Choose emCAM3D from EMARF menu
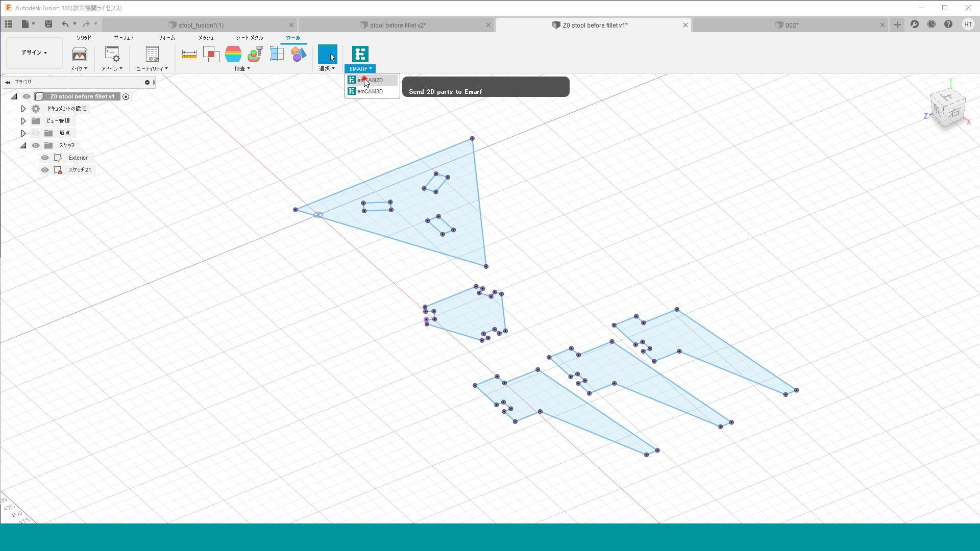This screenshot has height=551, width=980. tap(372, 91)
